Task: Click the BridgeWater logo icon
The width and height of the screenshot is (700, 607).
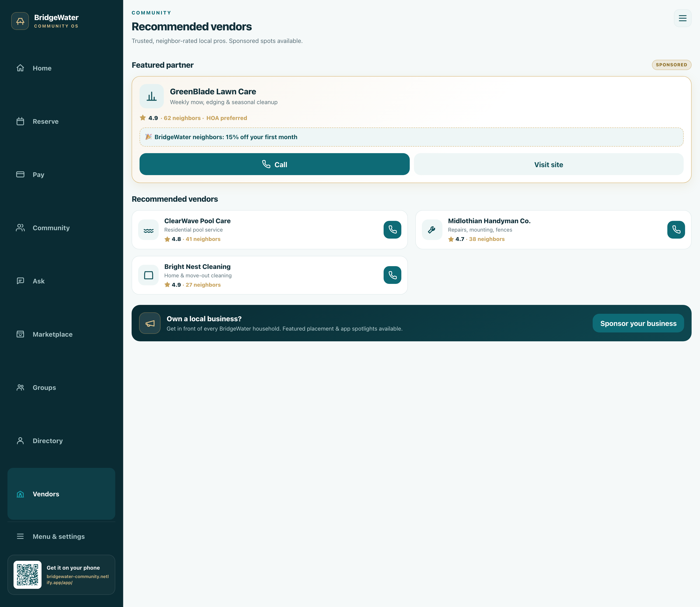Action: [x=20, y=21]
